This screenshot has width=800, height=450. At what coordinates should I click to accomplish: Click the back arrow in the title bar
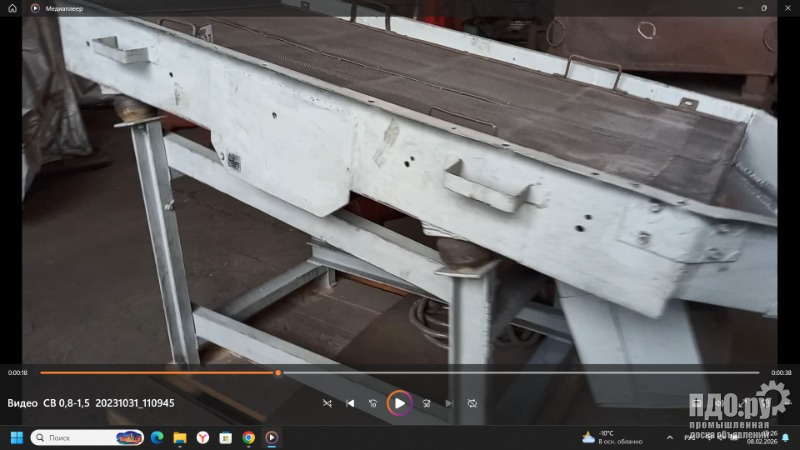click(x=12, y=7)
